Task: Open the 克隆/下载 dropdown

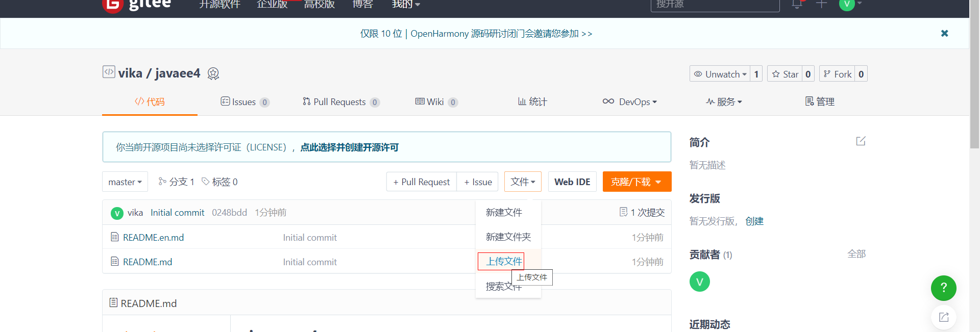Action: click(637, 182)
